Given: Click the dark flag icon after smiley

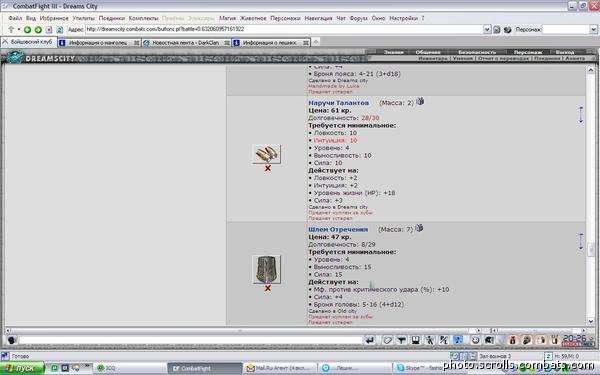Looking at the screenshot, I should [489, 340].
